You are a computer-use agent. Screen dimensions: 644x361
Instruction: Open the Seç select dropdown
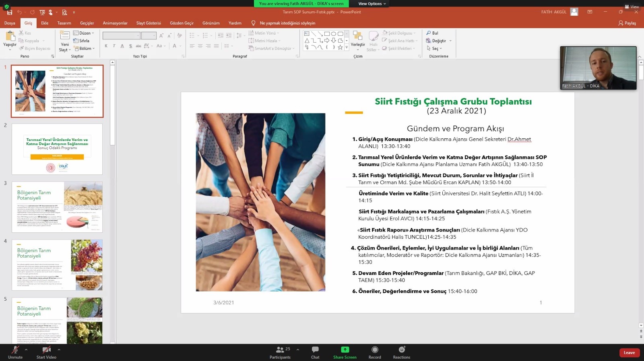pyautogui.click(x=435, y=48)
